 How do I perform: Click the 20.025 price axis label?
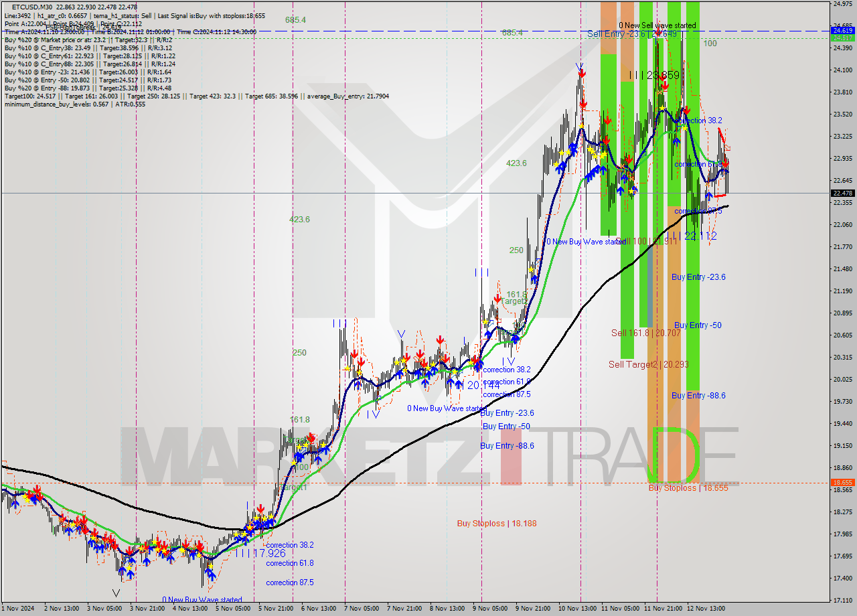(x=843, y=379)
